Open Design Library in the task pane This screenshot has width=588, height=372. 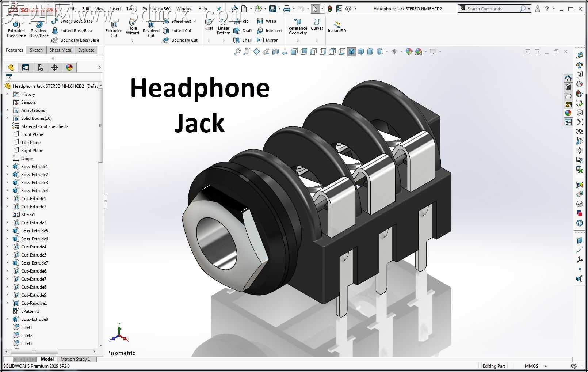568,87
